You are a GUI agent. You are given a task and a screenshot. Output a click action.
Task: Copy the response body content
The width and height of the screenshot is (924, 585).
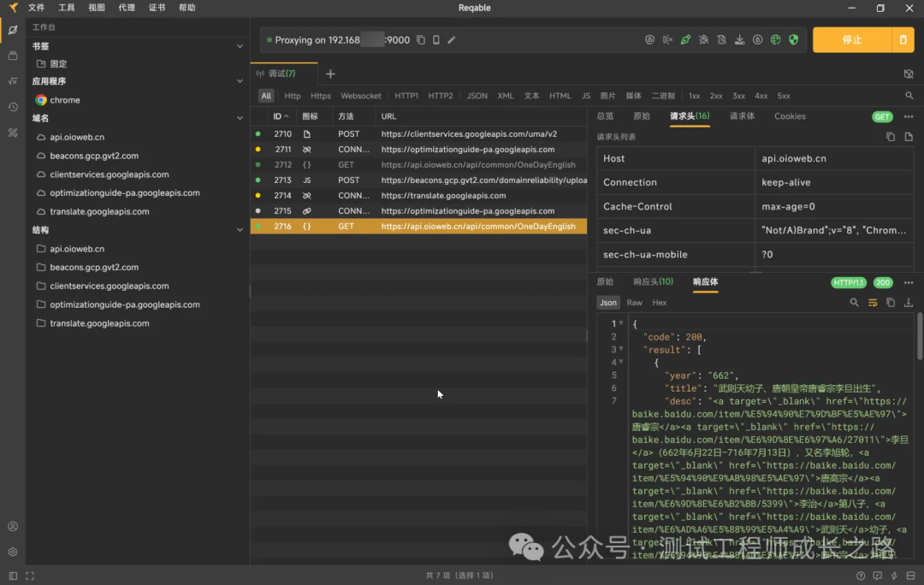pos(891,303)
